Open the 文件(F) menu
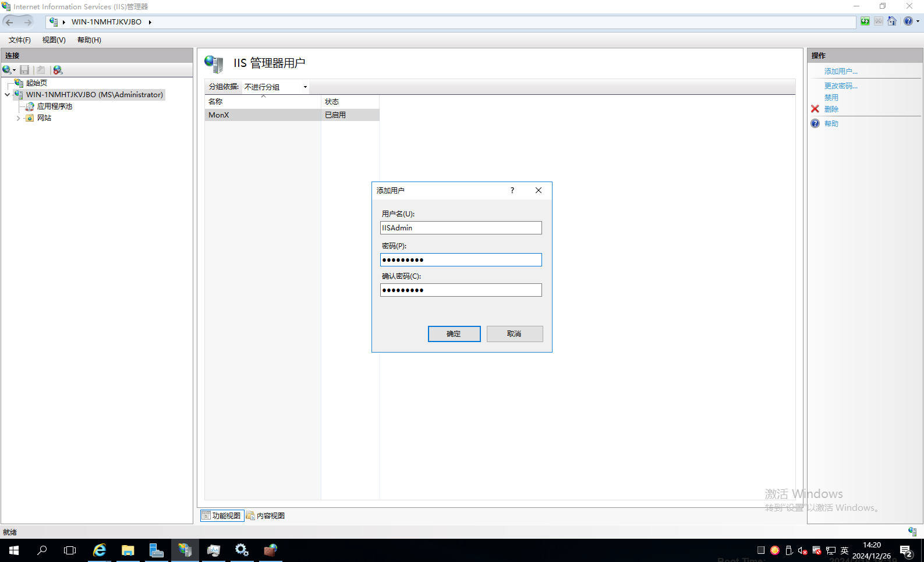The image size is (924, 562). (x=19, y=40)
